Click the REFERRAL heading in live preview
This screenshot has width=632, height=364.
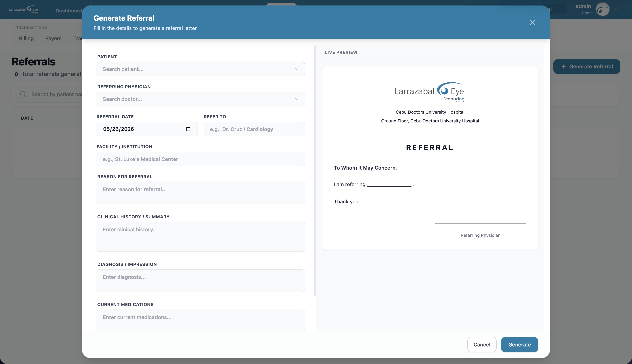click(430, 147)
